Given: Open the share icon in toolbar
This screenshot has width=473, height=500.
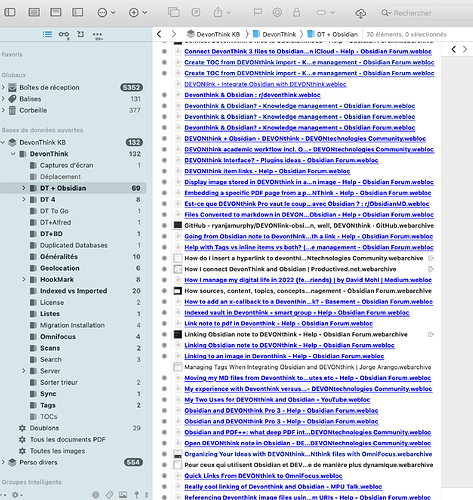Looking at the screenshot, I should [x=218, y=13].
